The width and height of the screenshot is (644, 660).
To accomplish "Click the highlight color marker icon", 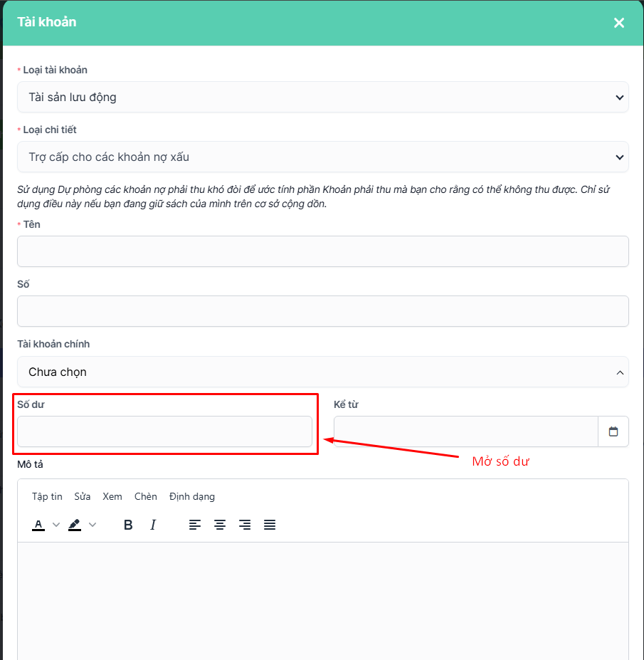I will point(75,525).
